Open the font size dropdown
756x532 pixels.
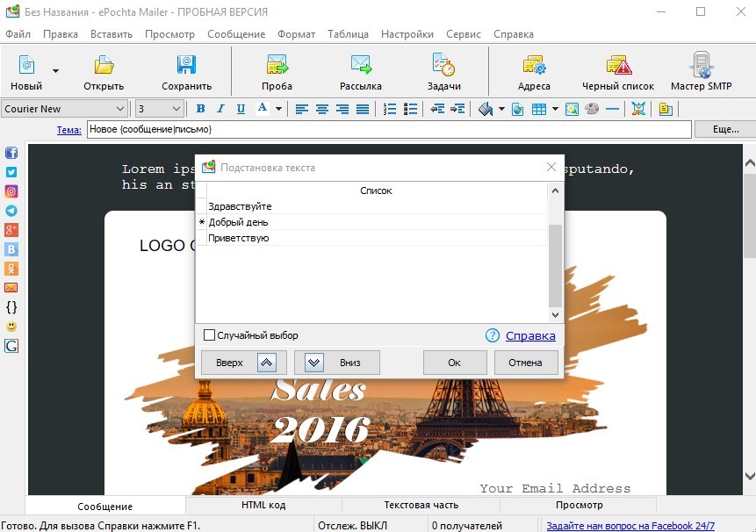176,109
